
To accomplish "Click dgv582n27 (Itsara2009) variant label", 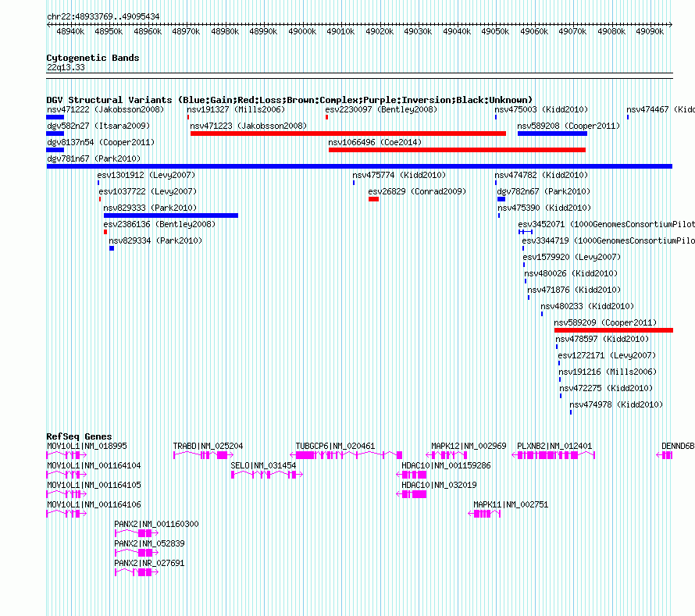I will (98, 126).
